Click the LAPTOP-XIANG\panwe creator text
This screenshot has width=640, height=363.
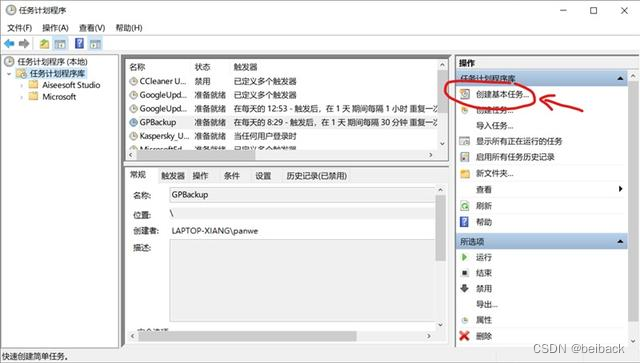215,231
